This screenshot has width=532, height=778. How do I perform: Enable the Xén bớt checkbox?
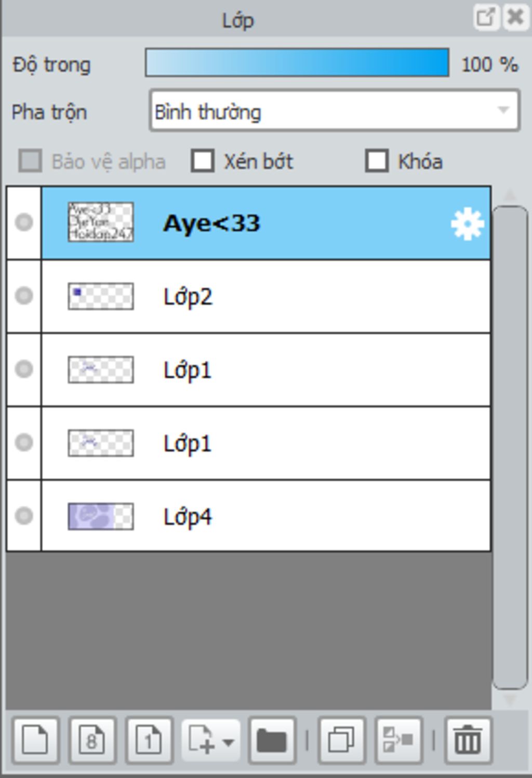pyautogui.click(x=203, y=161)
